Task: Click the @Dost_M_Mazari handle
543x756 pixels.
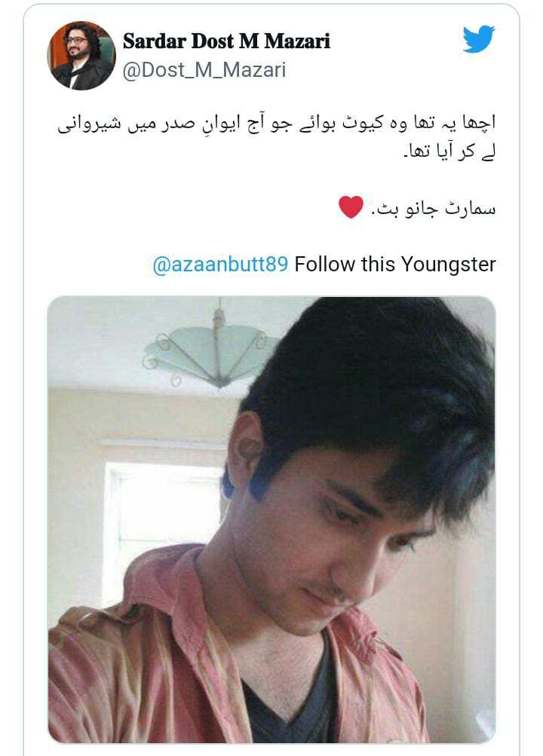Action: 204,70
